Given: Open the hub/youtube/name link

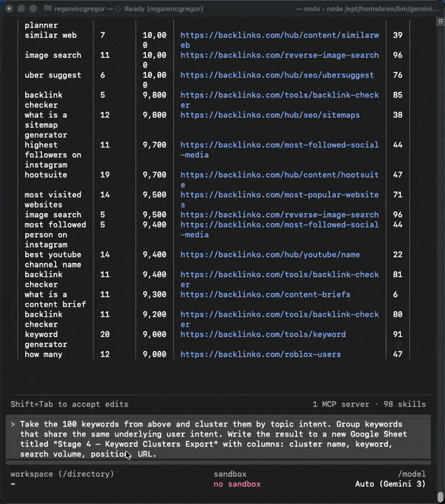Looking at the screenshot, I should tap(269, 255).
